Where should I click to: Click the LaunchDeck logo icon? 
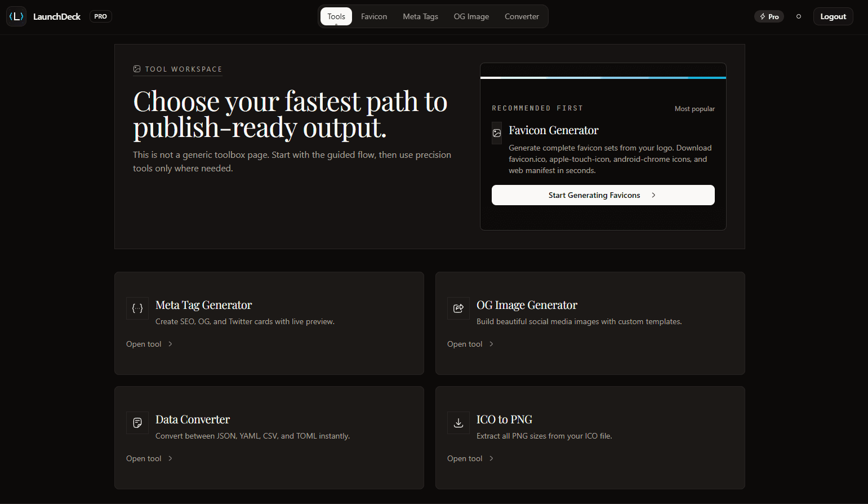[16, 16]
